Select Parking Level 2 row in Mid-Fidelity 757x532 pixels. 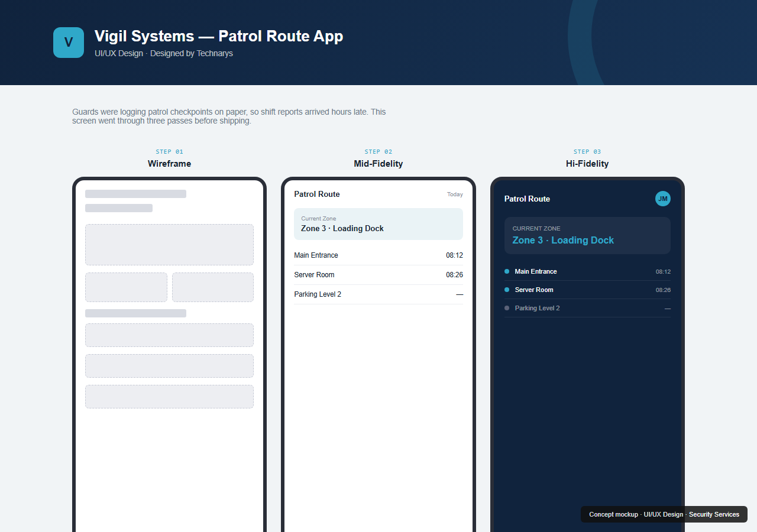(378, 294)
